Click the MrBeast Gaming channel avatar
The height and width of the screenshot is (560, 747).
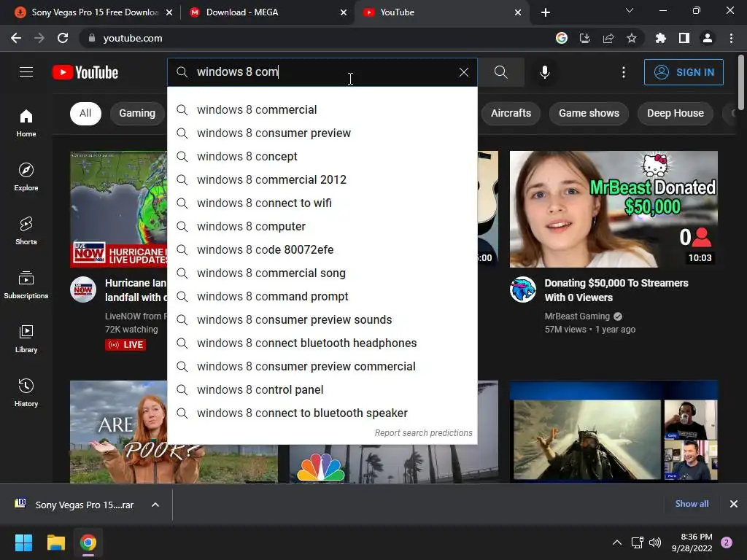523,289
